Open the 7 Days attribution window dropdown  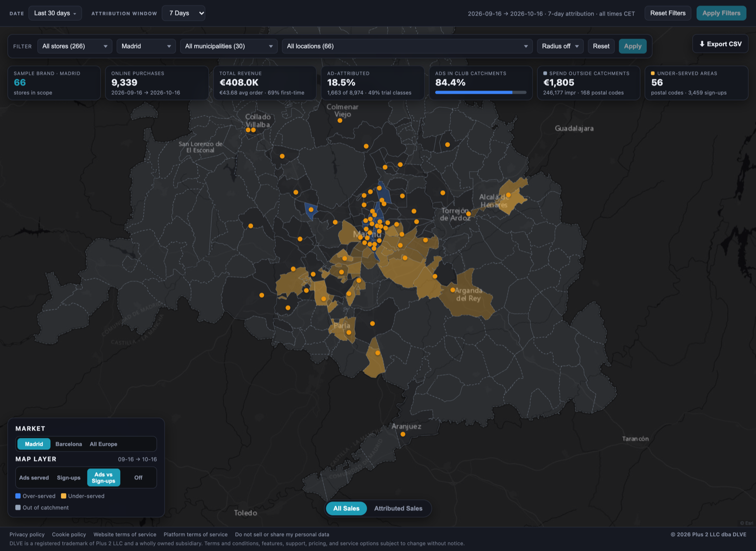(183, 13)
